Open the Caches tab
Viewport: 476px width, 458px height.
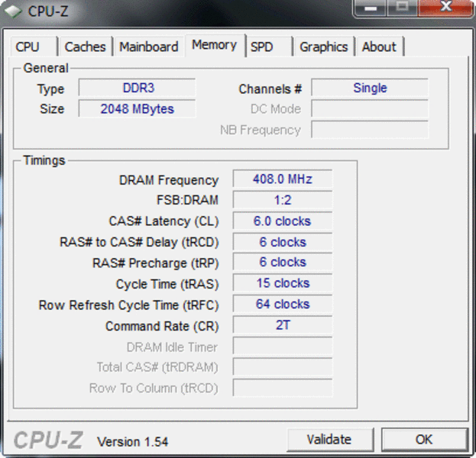pyautogui.click(x=86, y=47)
